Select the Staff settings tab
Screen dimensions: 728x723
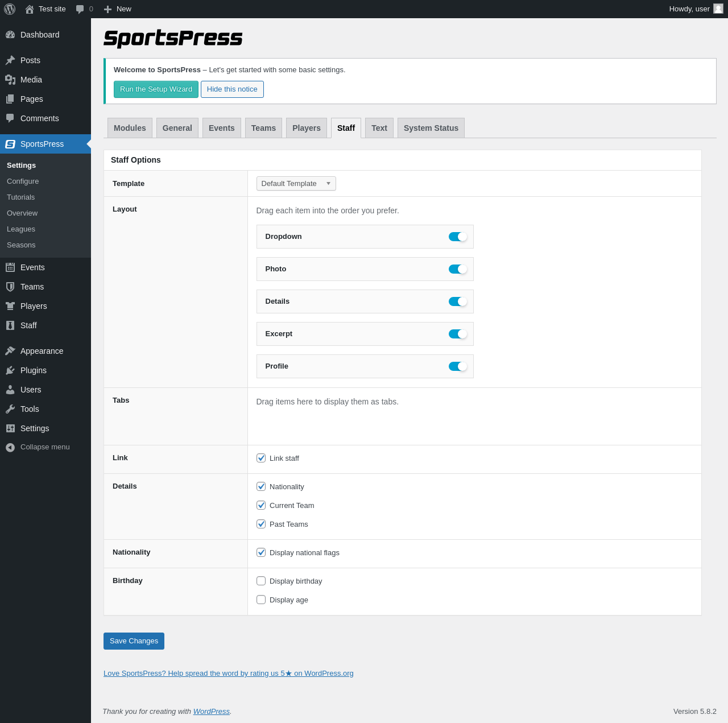(x=346, y=128)
